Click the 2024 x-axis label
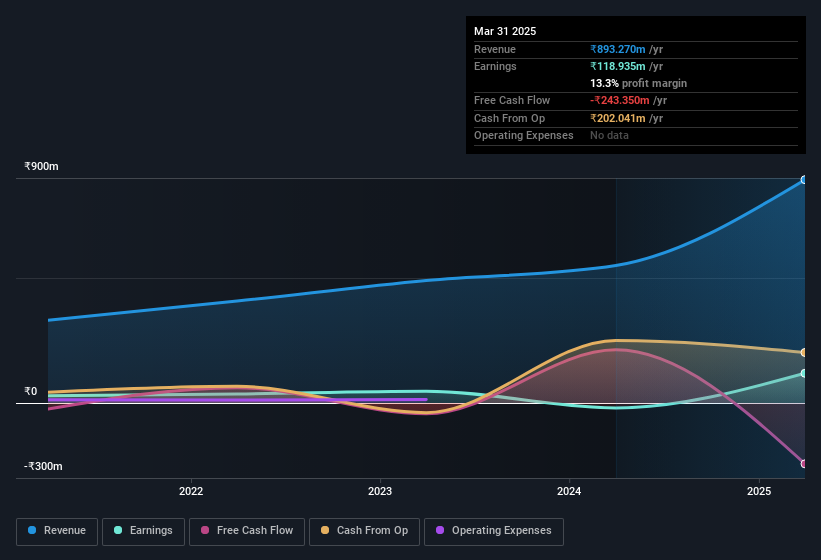Viewport: 821px width, 560px height. 569,491
